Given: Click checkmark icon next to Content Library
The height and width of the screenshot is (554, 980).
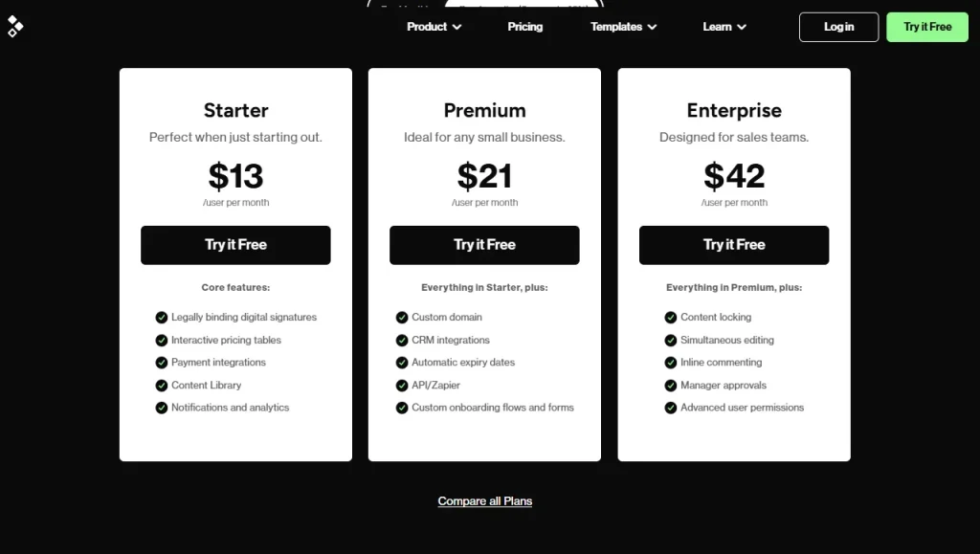Looking at the screenshot, I should (162, 386).
